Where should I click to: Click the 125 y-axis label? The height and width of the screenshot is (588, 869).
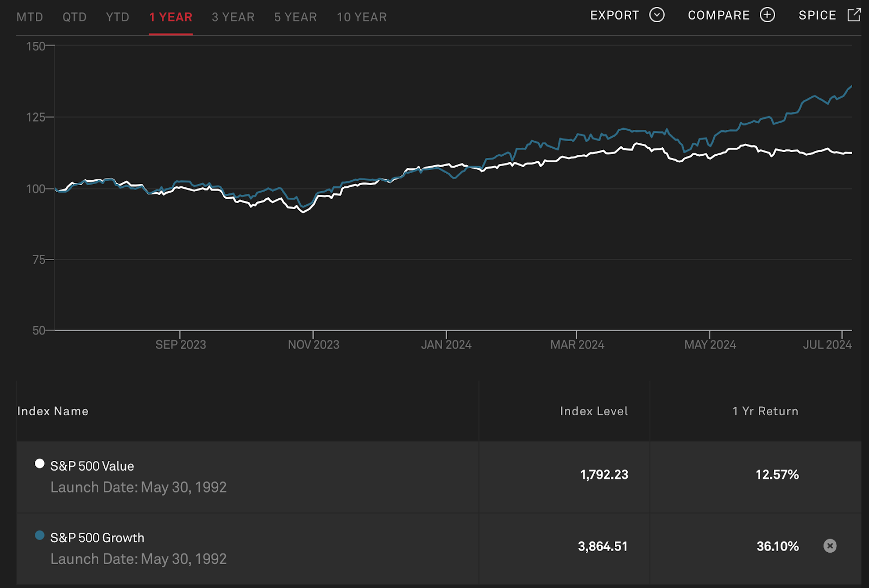tap(36, 117)
